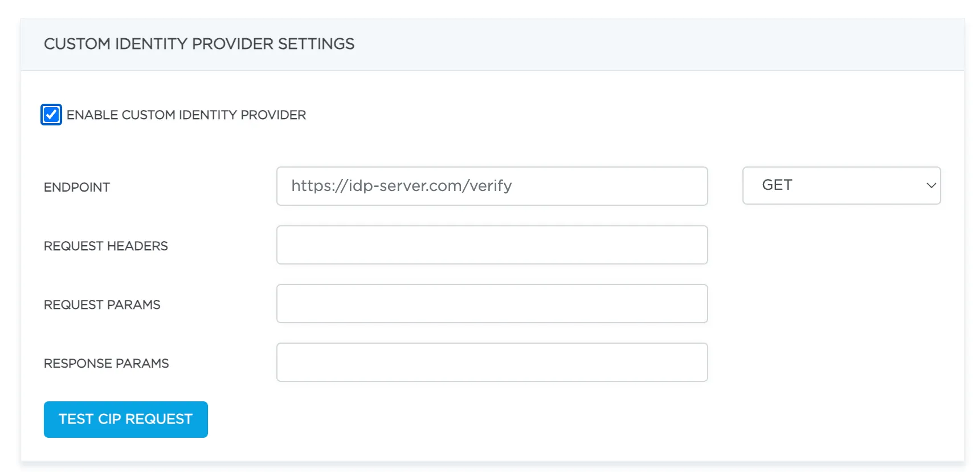Click inside the ENDPOINT URL field

(x=492, y=185)
